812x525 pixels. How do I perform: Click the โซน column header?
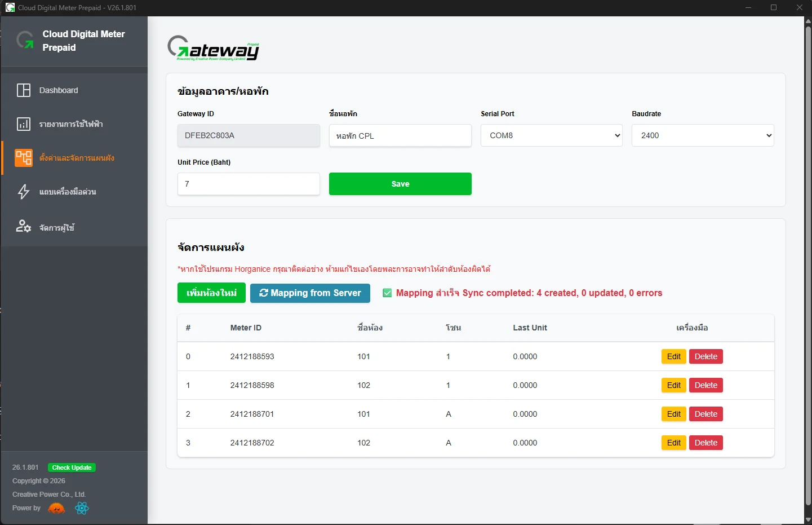pyautogui.click(x=453, y=328)
